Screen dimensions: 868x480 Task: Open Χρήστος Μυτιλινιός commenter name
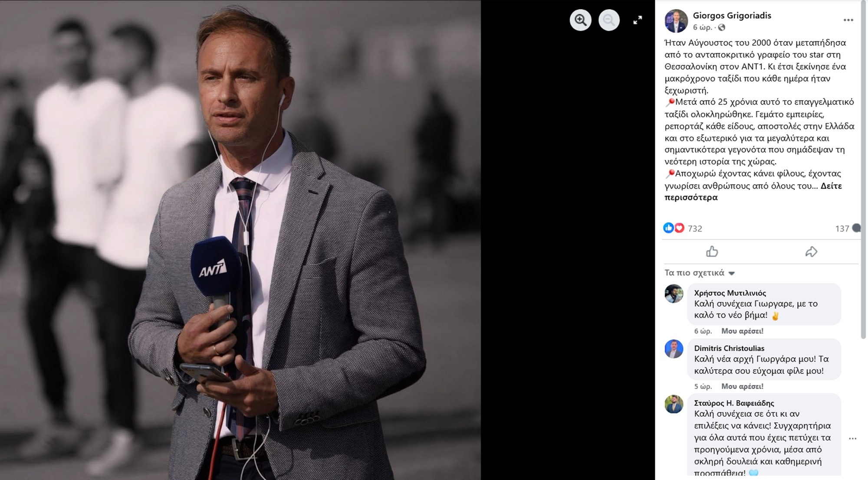[x=730, y=293]
